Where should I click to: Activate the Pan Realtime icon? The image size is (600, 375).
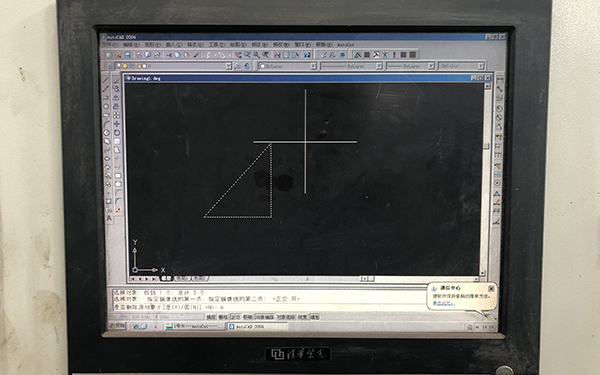pyautogui.click(x=238, y=55)
